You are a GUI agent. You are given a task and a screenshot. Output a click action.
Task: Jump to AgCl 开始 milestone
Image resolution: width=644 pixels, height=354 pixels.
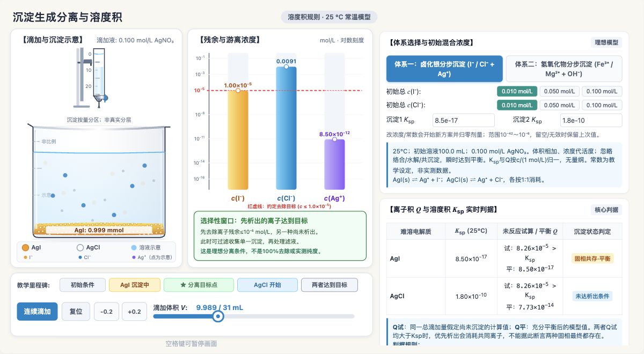(267, 285)
